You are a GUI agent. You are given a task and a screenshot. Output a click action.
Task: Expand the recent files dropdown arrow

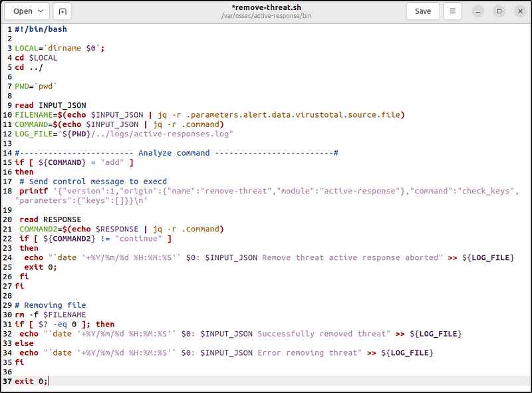pyautogui.click(x=42, y=11)
